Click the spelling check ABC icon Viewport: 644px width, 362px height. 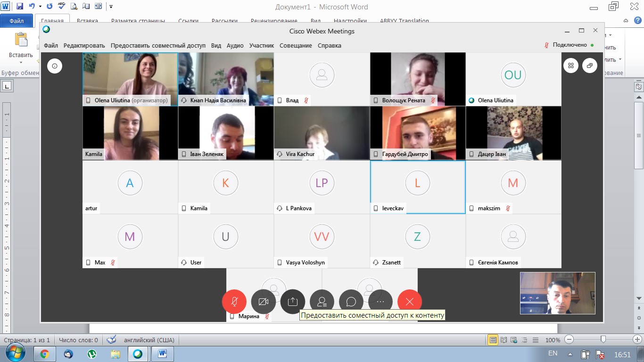click(x=62, y=7)
